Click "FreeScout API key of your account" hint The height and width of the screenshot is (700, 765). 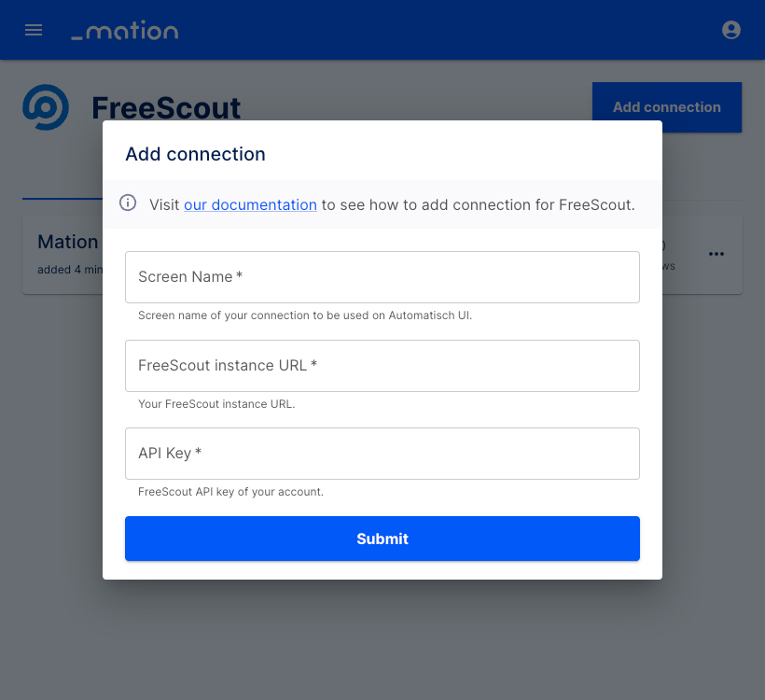tap(230, 492)
